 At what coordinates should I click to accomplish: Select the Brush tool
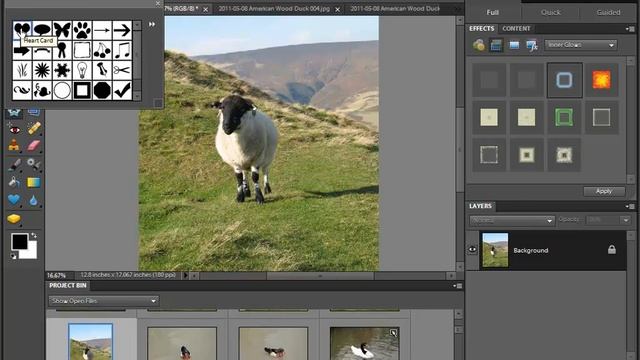[x=14, y=165]
